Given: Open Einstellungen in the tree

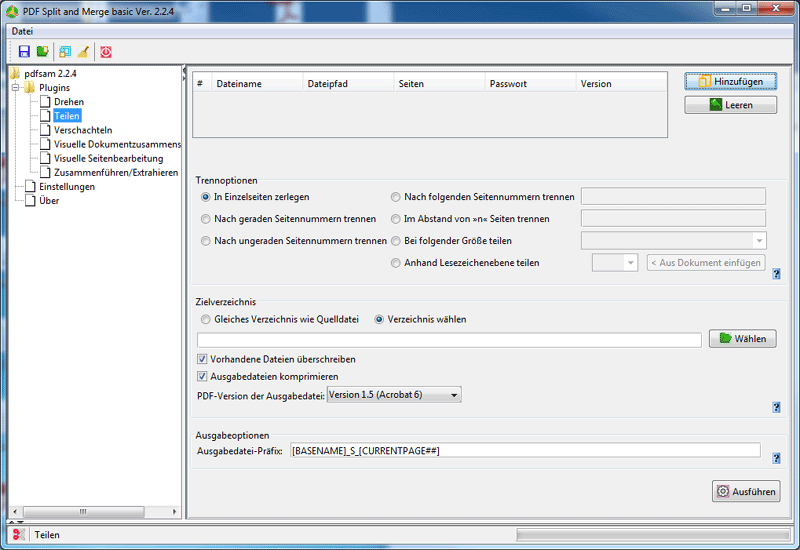Looking at the screenshot, I should click(67, 186).
